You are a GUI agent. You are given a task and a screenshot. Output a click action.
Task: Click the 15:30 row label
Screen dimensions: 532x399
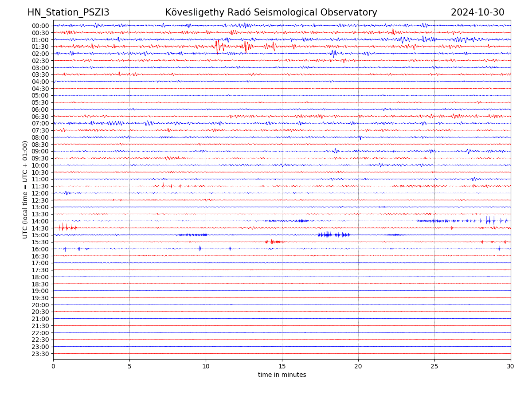pos(40,242)
